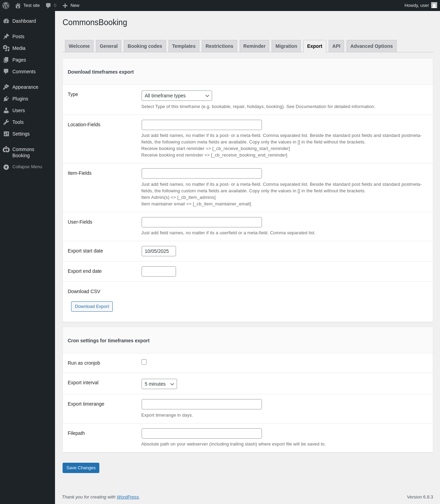Open the Advanced Options tab
The width and height of the screenshot is (440, 504).
tap(371, 46)
